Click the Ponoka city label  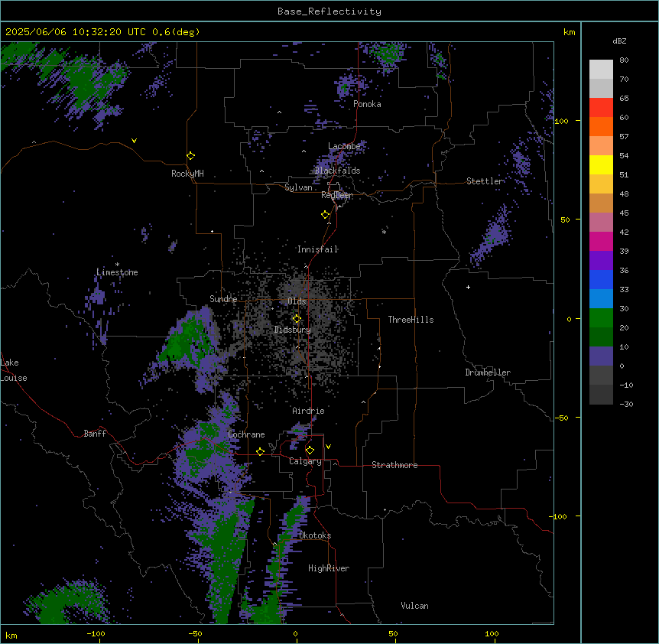pos(367,104)
